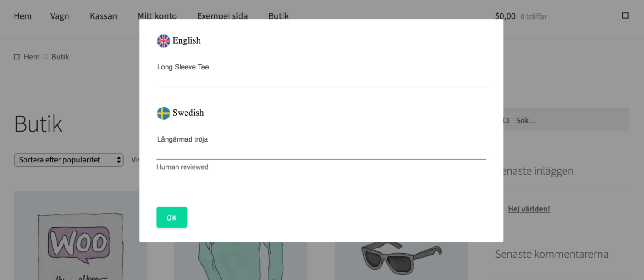Click the $0,00 cart total link

click(x=505, y=16)
